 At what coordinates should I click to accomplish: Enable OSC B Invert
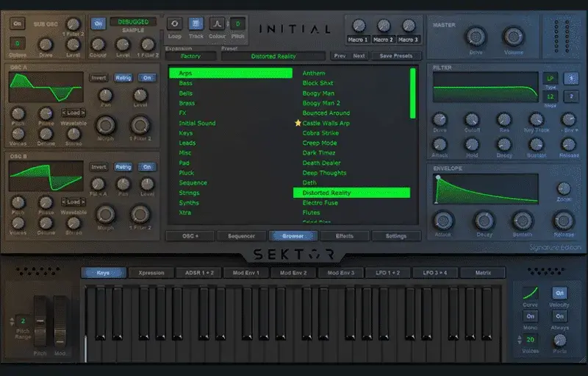(x=98, y=166)
